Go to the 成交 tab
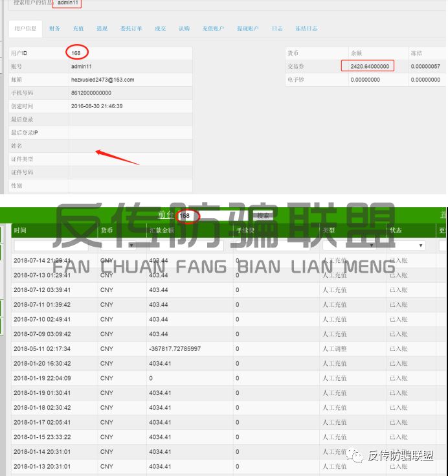448x476 pixels. coord(160,28)
